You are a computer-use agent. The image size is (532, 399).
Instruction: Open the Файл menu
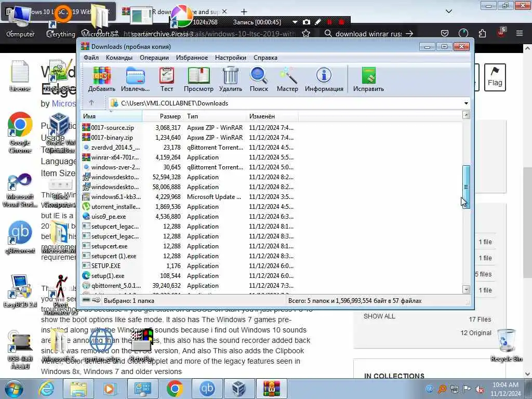click(91, 58)
